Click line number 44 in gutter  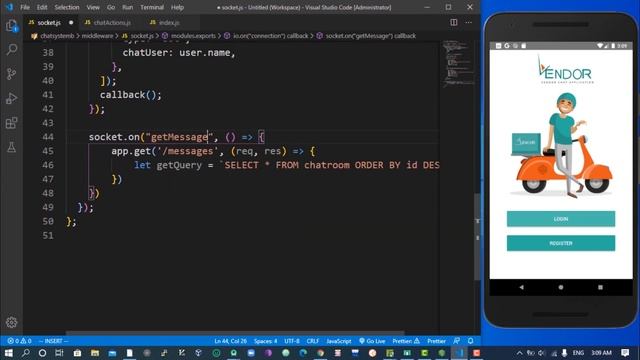[x=48, y=137]
